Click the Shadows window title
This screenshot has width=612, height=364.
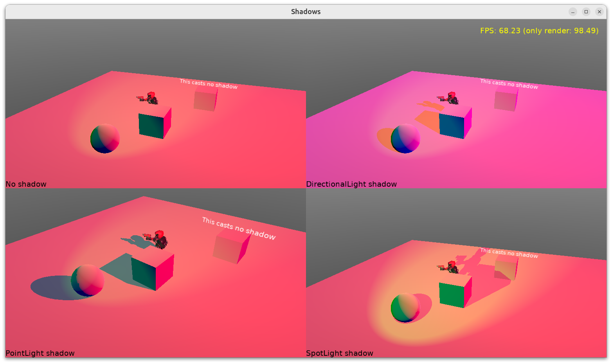pos(306,12)
